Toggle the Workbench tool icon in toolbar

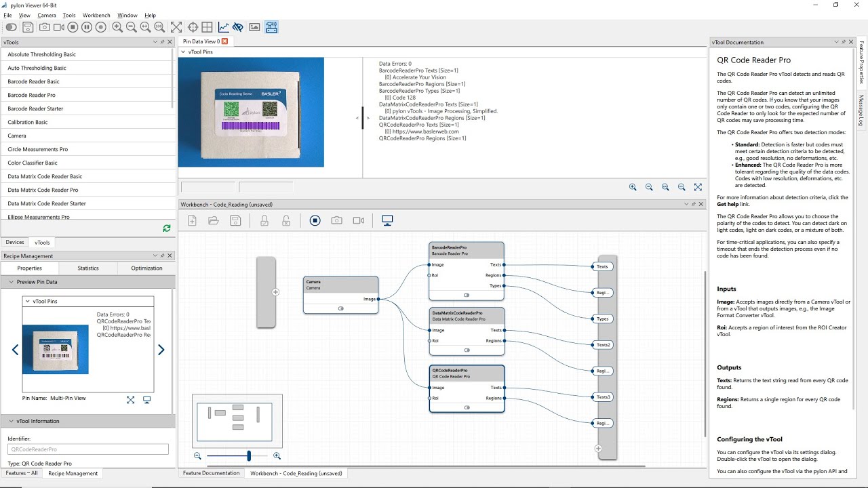click(x=271, y=27)
